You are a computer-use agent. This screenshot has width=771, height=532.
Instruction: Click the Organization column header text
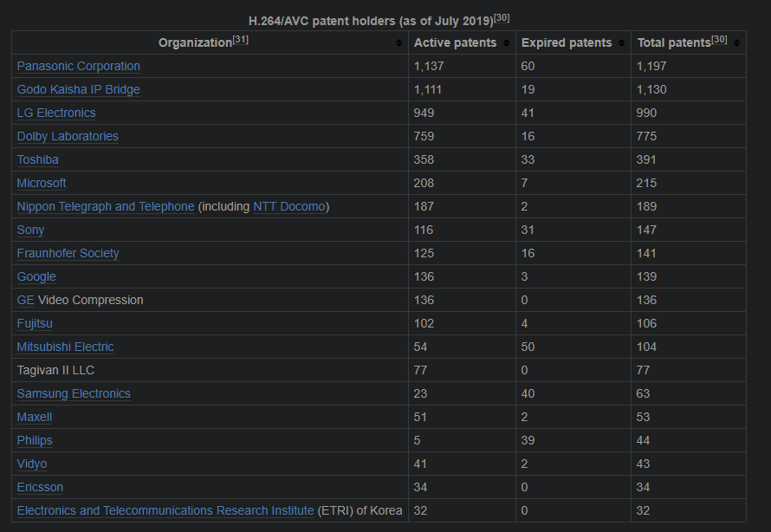(x=195, y=43)
